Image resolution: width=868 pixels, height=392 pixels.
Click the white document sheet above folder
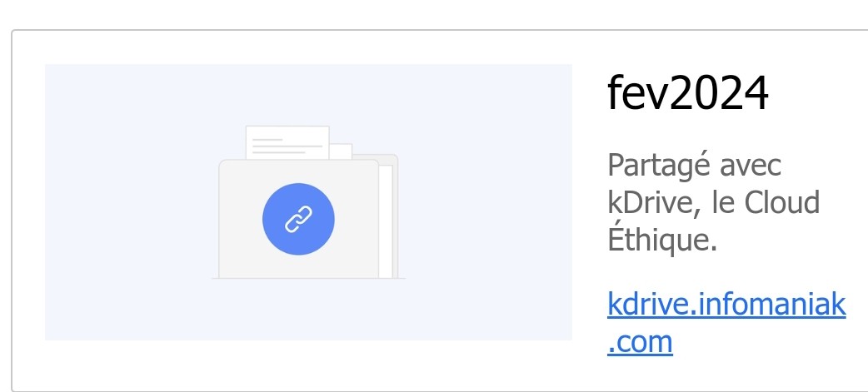(x=287, y=142)
